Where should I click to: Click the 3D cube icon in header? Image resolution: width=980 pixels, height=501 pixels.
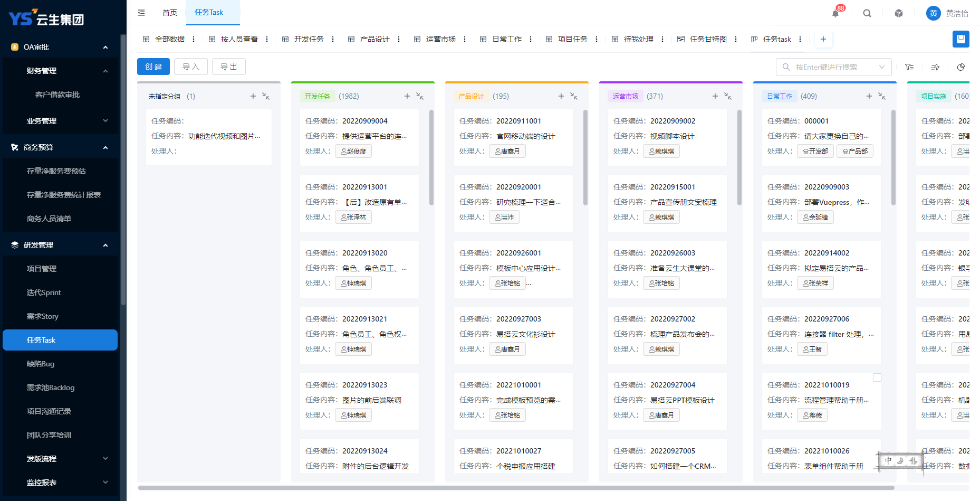(x=899, y=13)
